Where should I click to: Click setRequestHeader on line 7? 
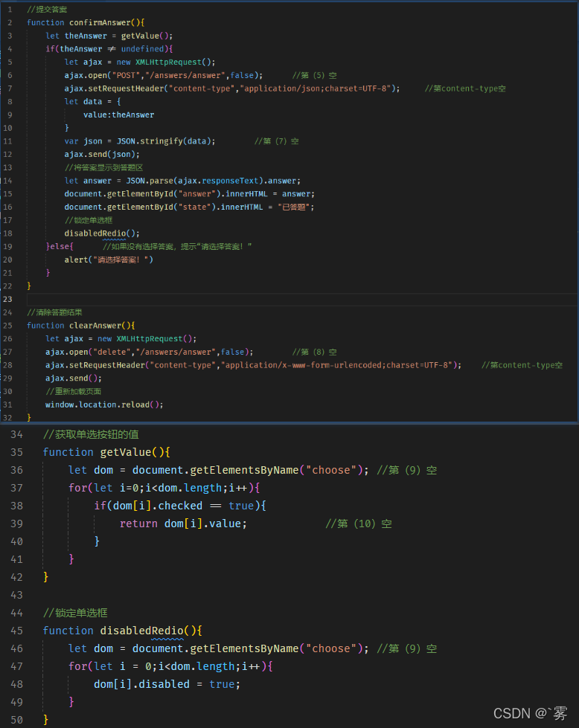pos(126,88)
